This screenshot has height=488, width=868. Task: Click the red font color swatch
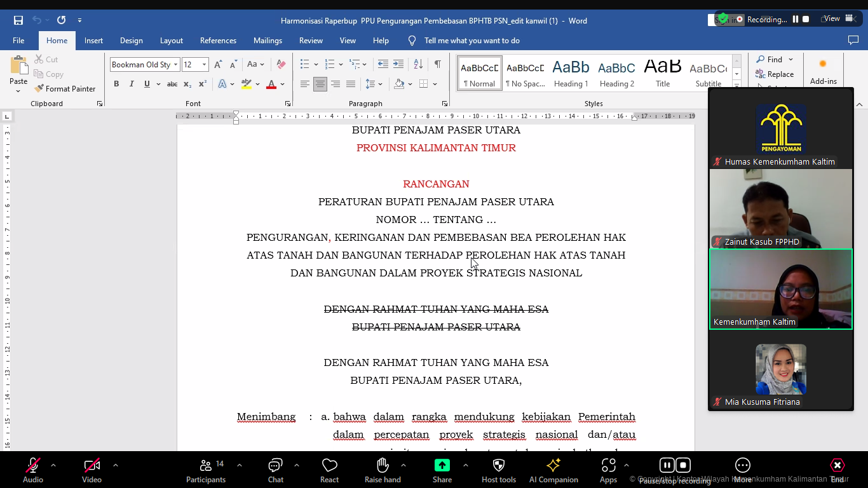[x=271, y=84]
